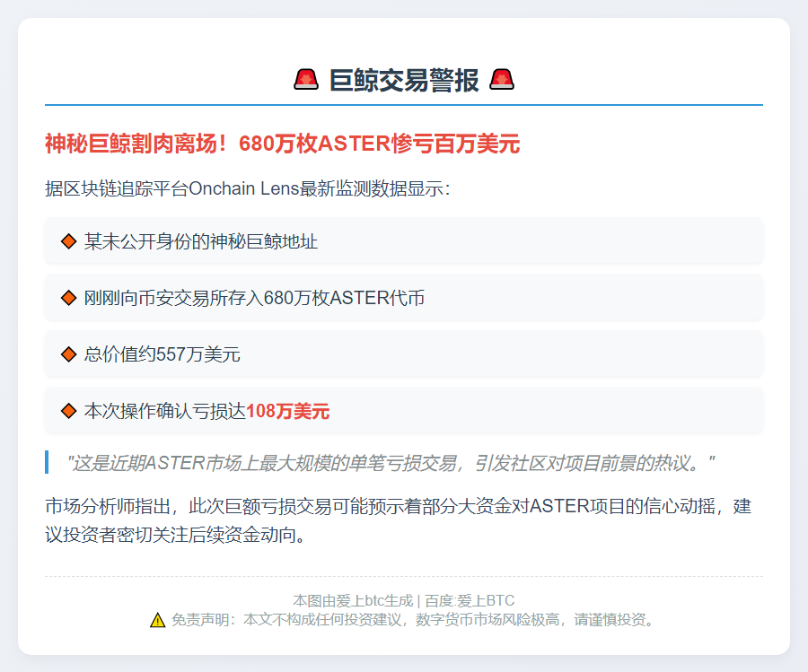This screenshot has width=808, height=672.
Task: Expand the 巨鲸交易警报 title section
Action: [x=404, y=79]
